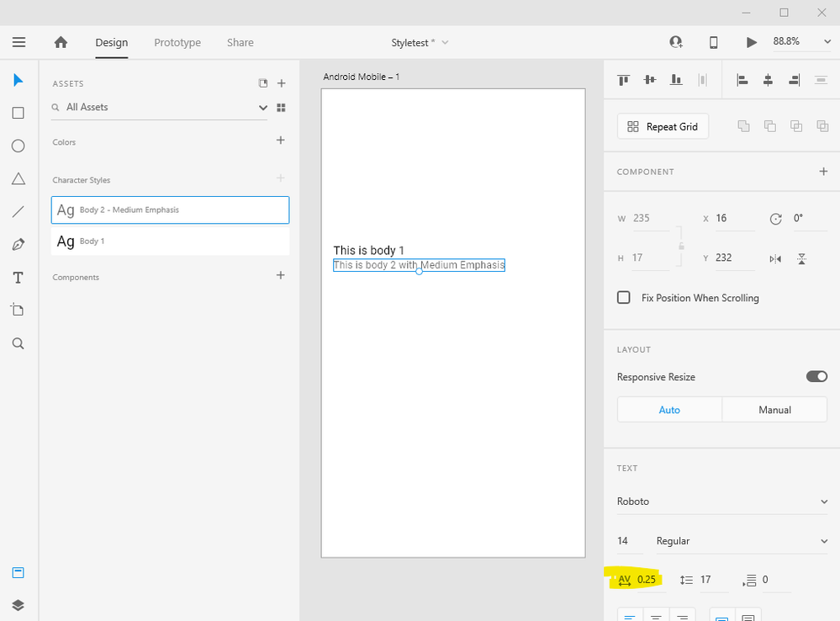Open the Regular font weight dropdown

click(x=742, y=541)
